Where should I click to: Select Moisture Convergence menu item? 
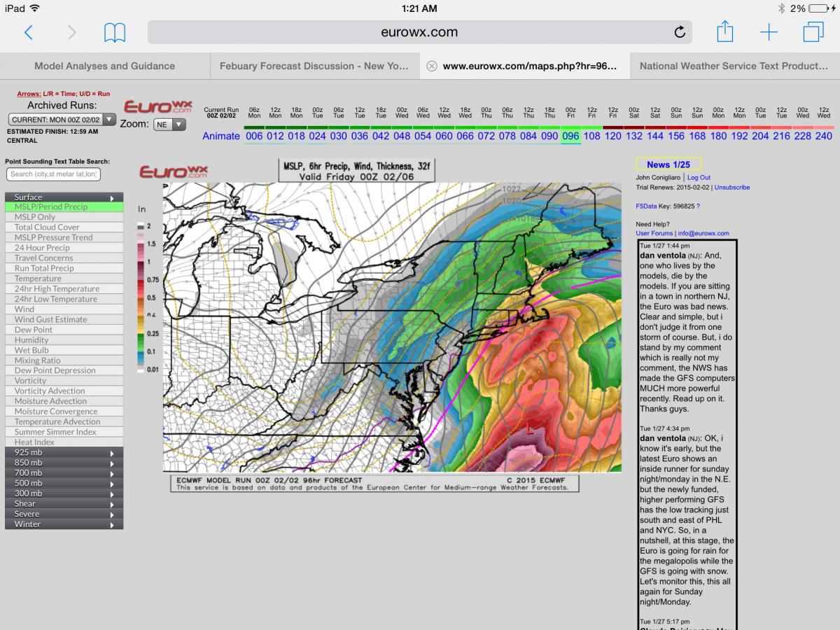click(64, 412)
